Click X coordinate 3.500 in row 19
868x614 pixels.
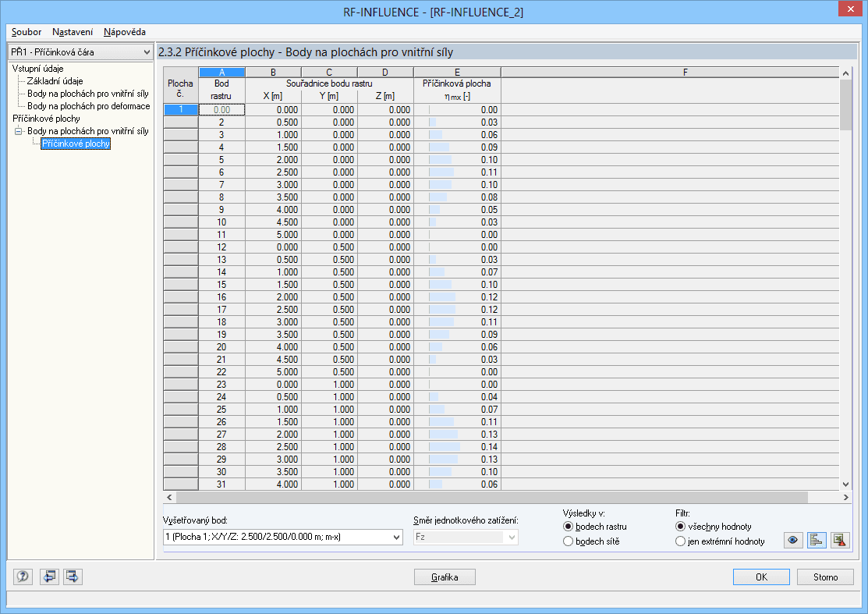pyautogui.click(x=274, y=335)
